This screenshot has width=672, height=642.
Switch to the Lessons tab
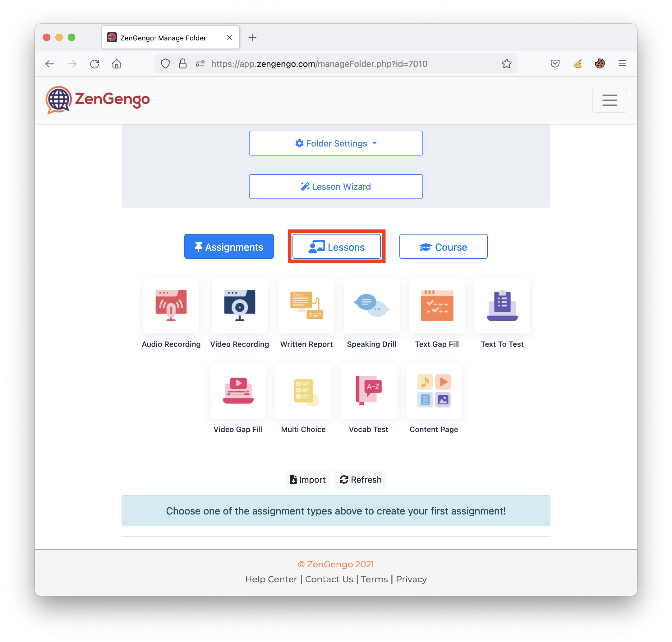(x=336, y=246)
